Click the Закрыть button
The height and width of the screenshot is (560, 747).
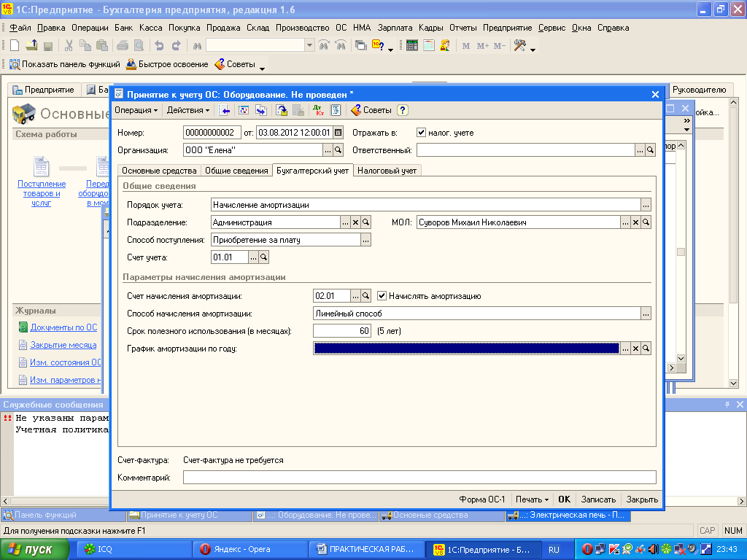pos(642,499)
